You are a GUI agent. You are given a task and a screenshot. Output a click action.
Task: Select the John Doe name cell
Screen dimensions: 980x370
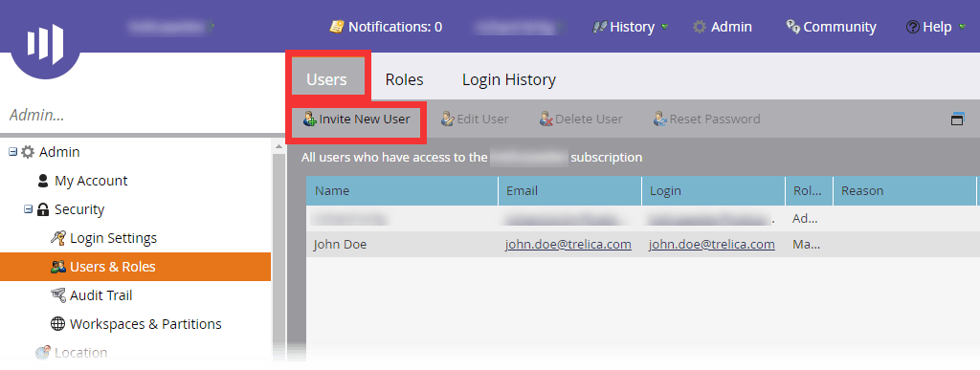tap(340, 245)
